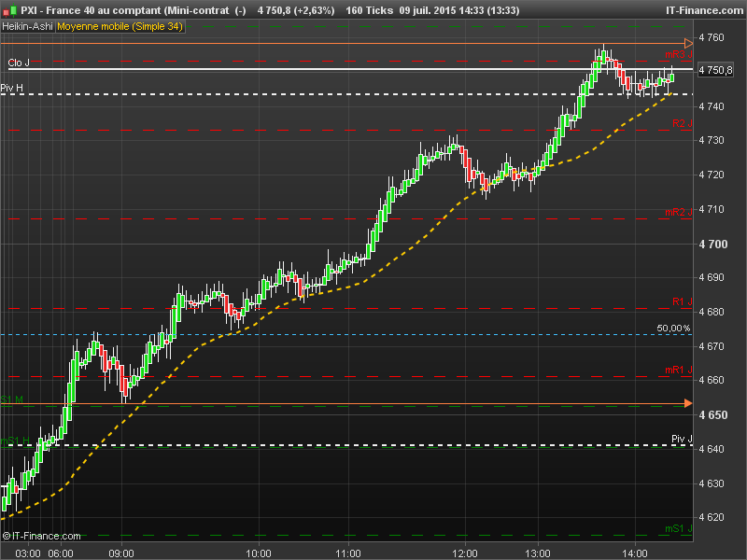The height and width of the screenshot is (560, 747).
Task: Click the Piv J pivot label
Action: coord(682,439)
